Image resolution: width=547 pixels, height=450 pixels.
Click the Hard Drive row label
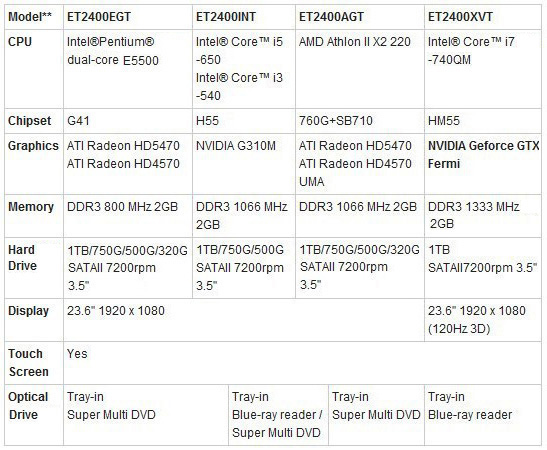tap(22, 258)
